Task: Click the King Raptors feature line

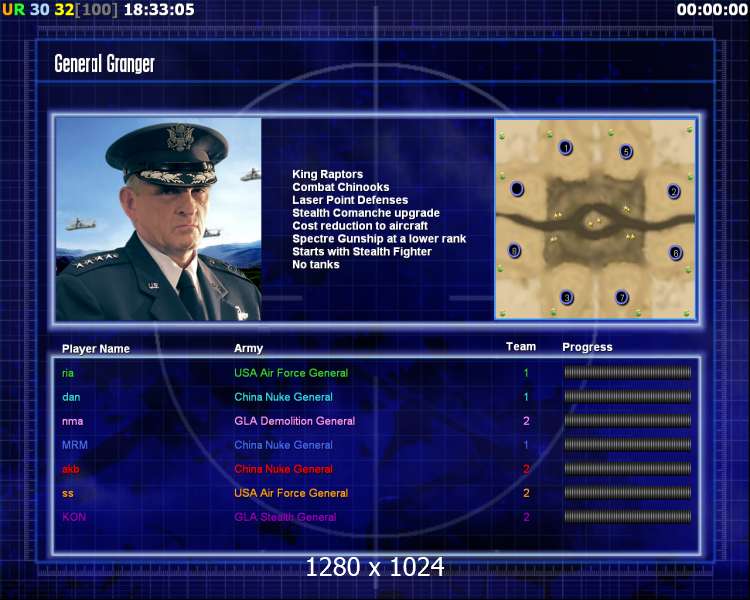Action: click(x=328, y=174)
